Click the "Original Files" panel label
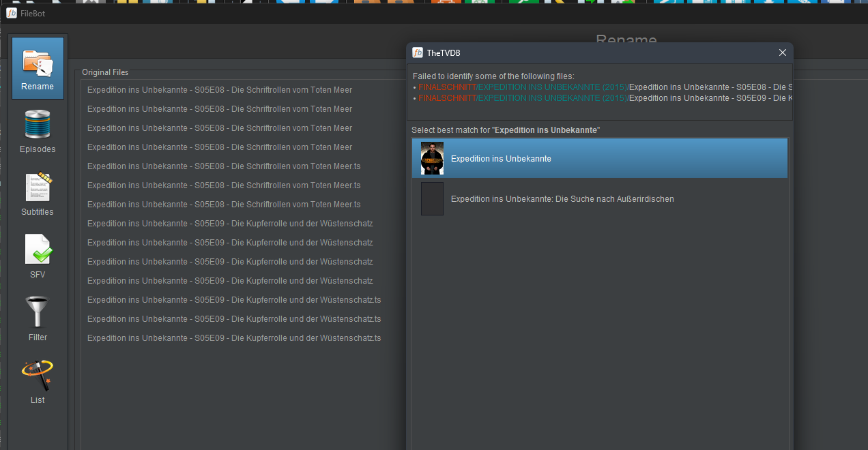 click(x=105, y=72)
